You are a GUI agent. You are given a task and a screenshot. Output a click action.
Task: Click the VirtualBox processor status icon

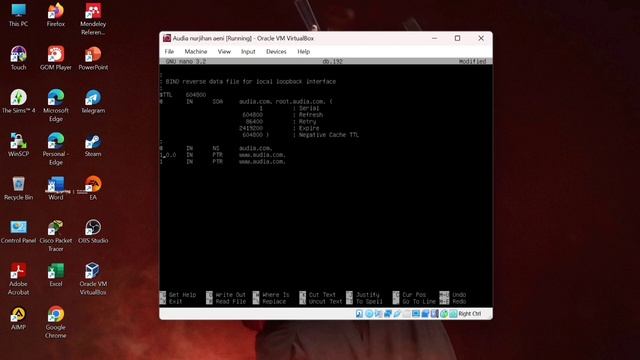tap(435, 313)
